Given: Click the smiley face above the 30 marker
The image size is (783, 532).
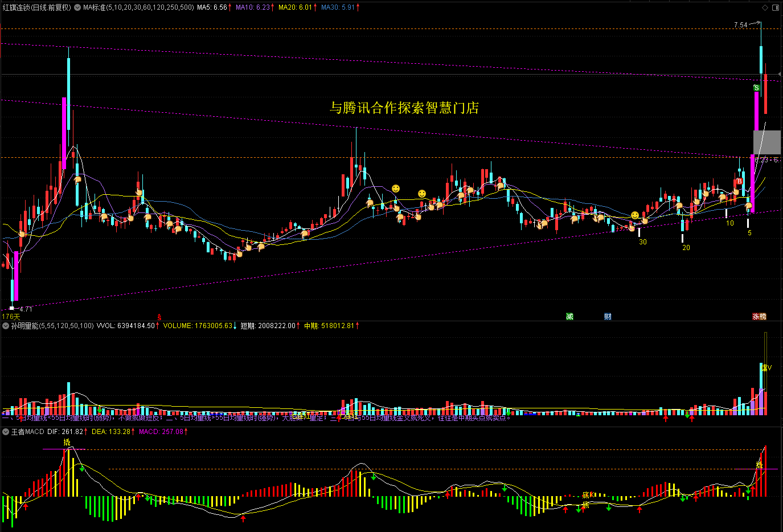Looking at the screenshot, I should click(635, 215).
